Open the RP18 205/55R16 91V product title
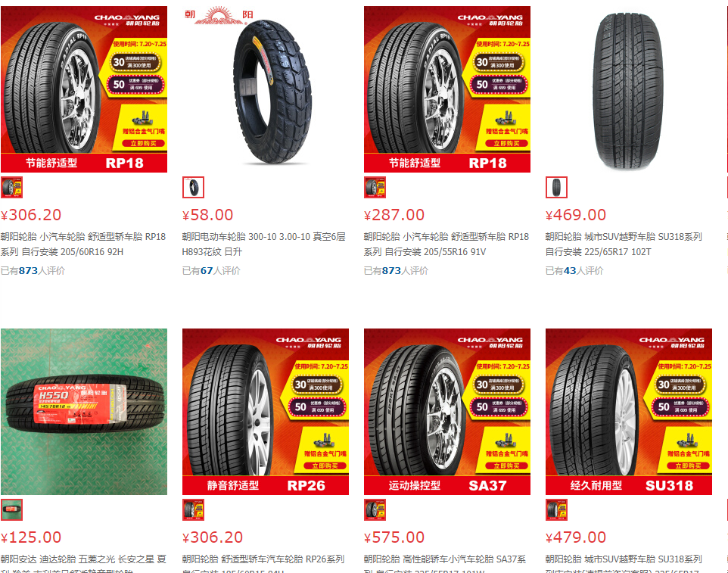The image size is (728, 573). point(446,244)
